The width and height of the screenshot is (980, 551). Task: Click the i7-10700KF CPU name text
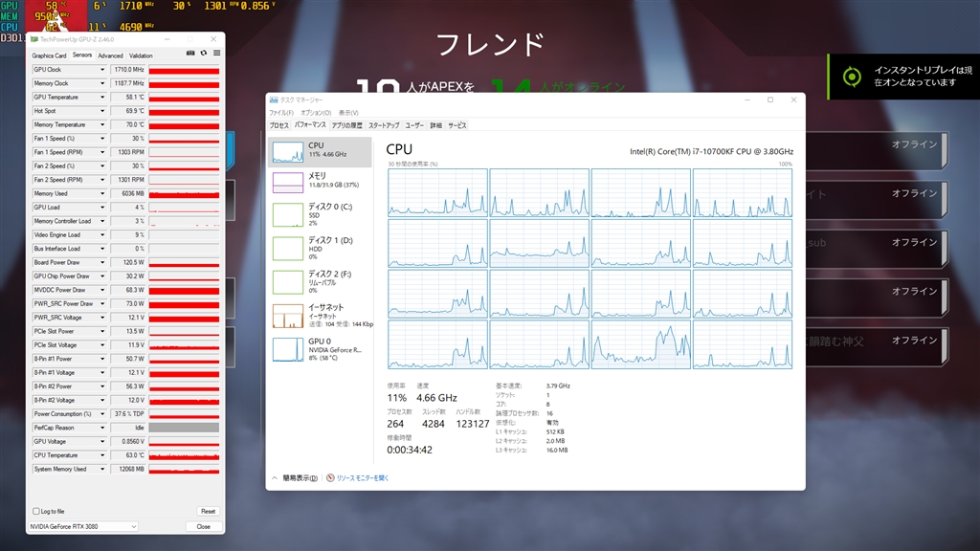711,152
